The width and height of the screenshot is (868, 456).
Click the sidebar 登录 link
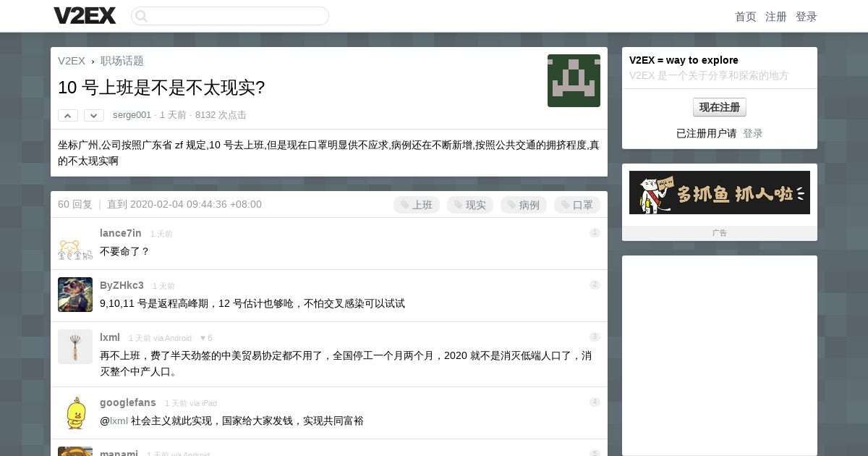click(x=753, y=133)
